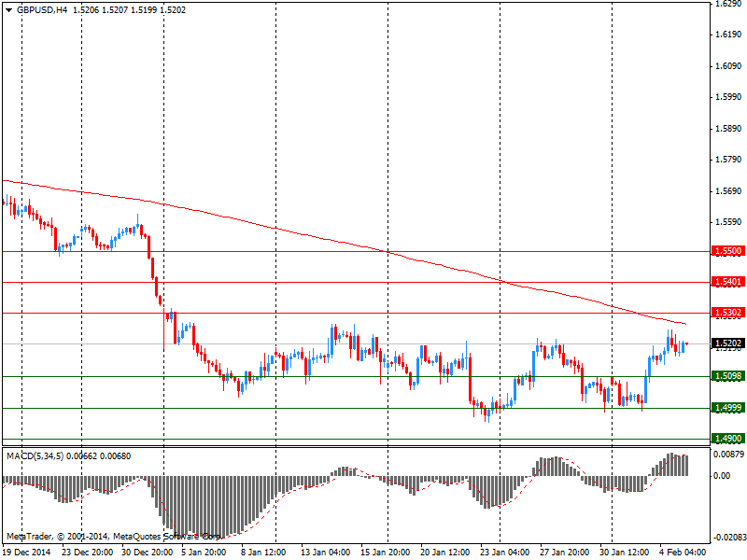Select the GBPUSD,H4 chart title text
747x560 pixels.
tap(42, 10)
